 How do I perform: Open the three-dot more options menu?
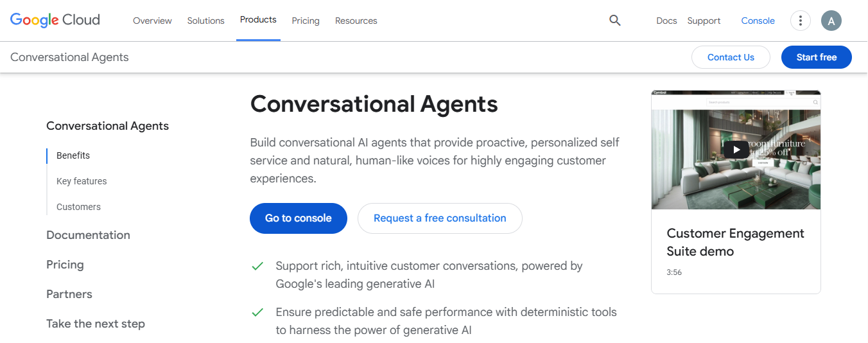(800, 21)
